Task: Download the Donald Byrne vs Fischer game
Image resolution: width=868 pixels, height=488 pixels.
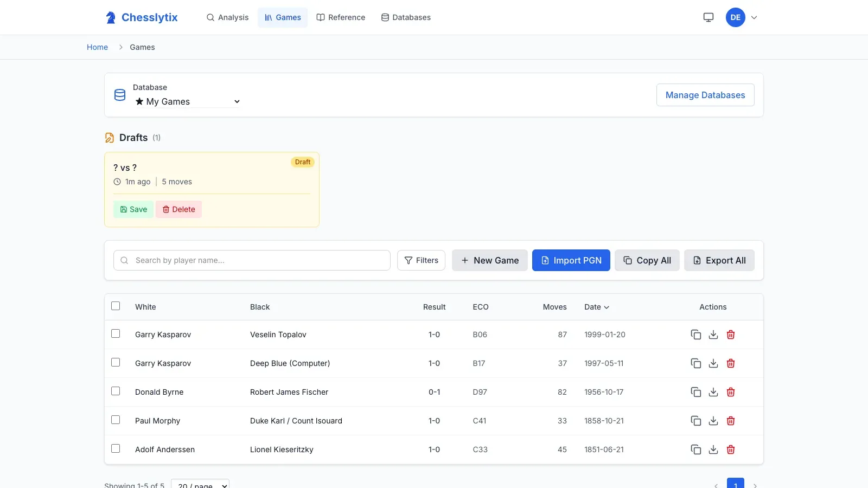Action: click(x=713, y=392)
